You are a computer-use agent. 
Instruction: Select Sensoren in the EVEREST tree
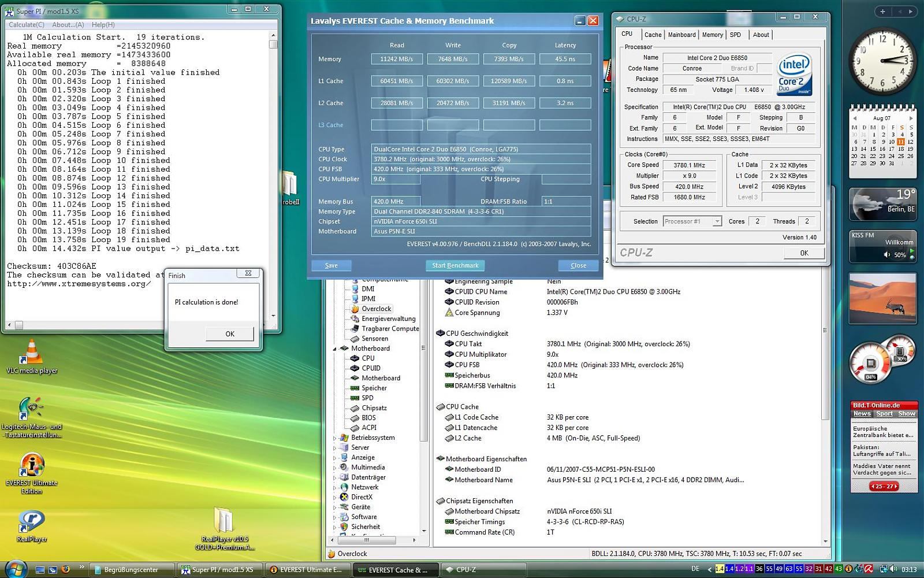pos(374,339)
